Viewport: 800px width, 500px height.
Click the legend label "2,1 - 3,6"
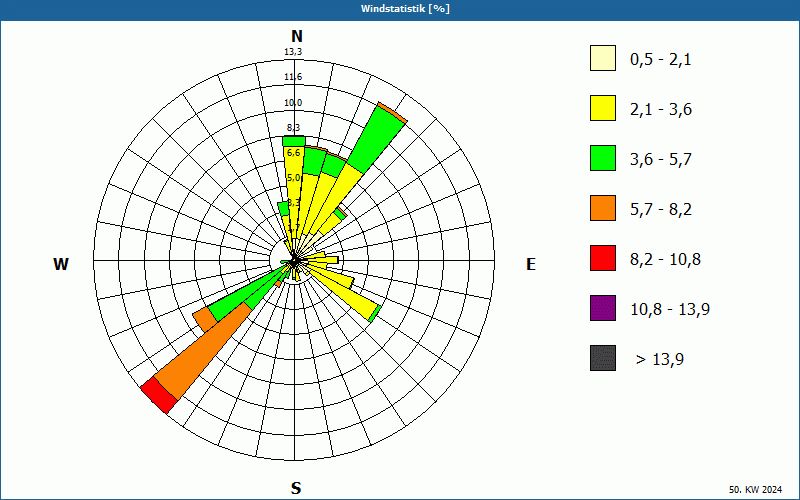(x=661, y=110)
